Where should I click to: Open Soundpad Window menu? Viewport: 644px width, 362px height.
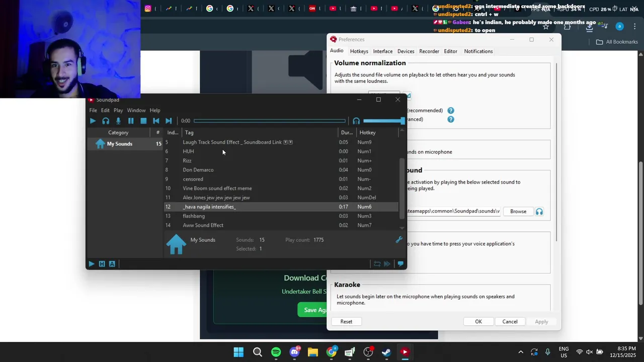pyautogui.click(x=136, y=110)
